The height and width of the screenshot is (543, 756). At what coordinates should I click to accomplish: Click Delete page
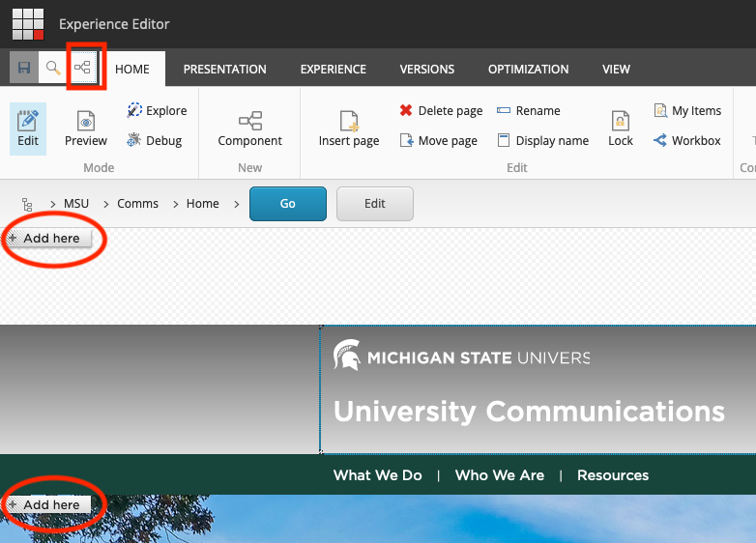441,110
